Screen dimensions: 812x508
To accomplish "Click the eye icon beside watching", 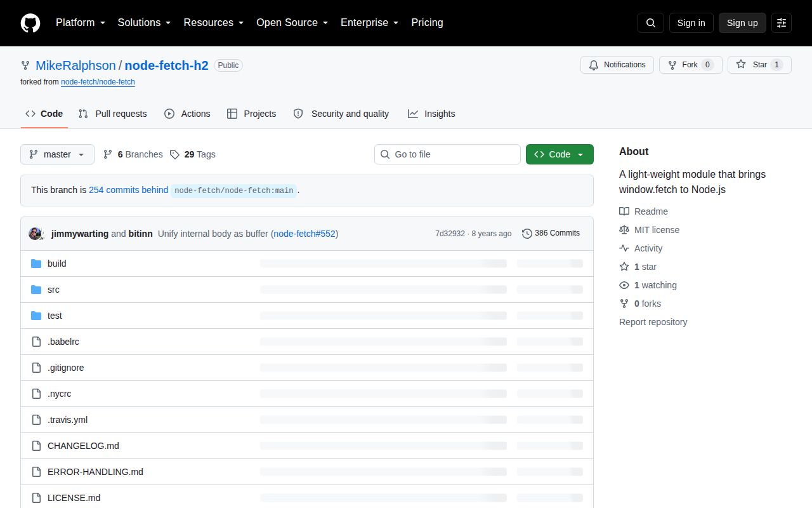I will pyautogui.click(x=624, y=285).
